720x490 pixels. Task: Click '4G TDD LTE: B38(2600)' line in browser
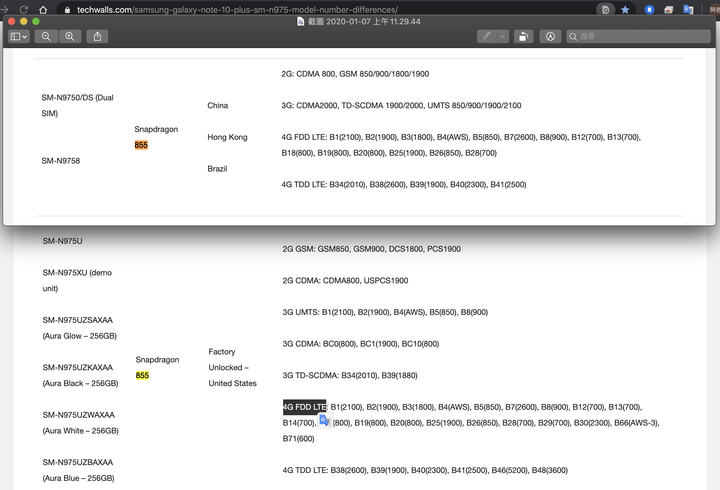tap(425, 470)
